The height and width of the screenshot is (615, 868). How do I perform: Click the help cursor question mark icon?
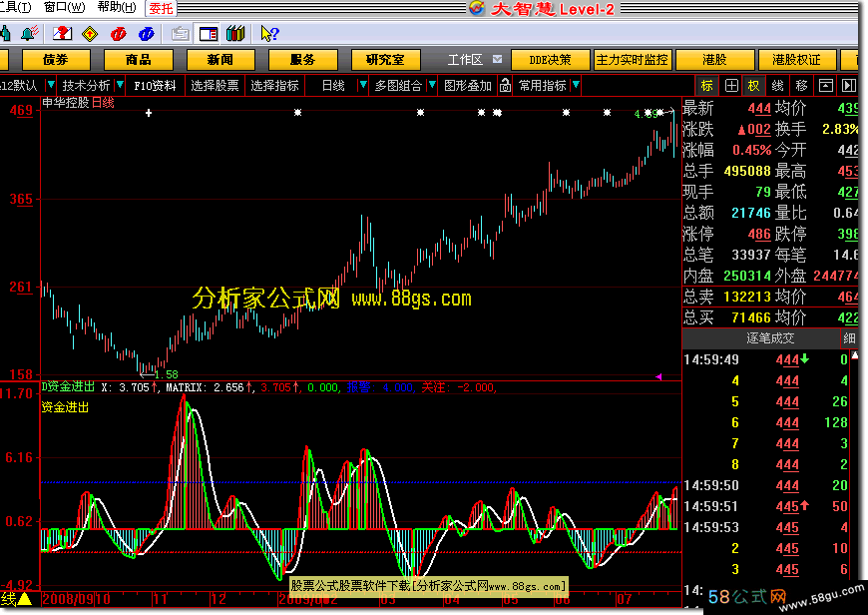pos(269,34)
